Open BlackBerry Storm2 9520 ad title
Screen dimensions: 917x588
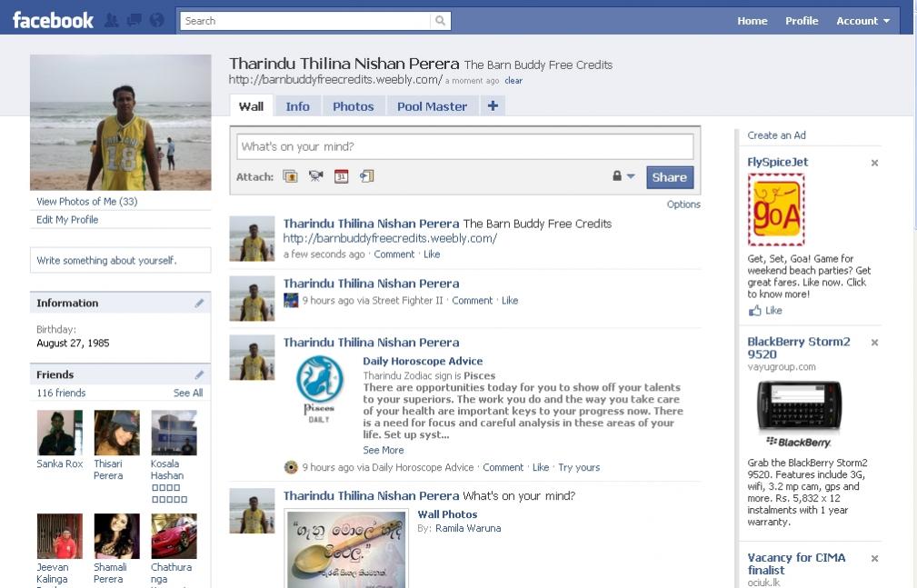coord(798,348)
